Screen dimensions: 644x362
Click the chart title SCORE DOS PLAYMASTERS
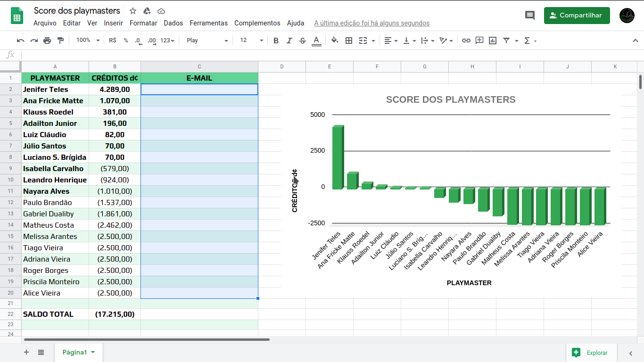click(451, 99)
